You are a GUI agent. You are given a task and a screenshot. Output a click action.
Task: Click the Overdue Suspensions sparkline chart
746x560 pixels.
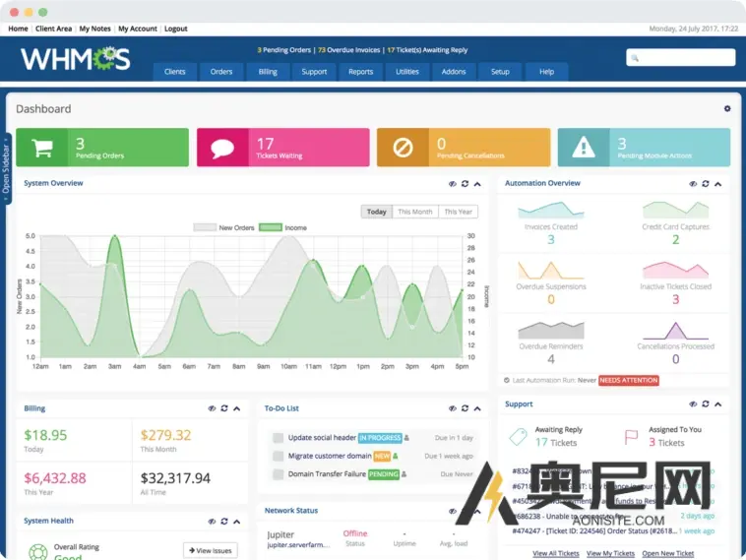551,270
